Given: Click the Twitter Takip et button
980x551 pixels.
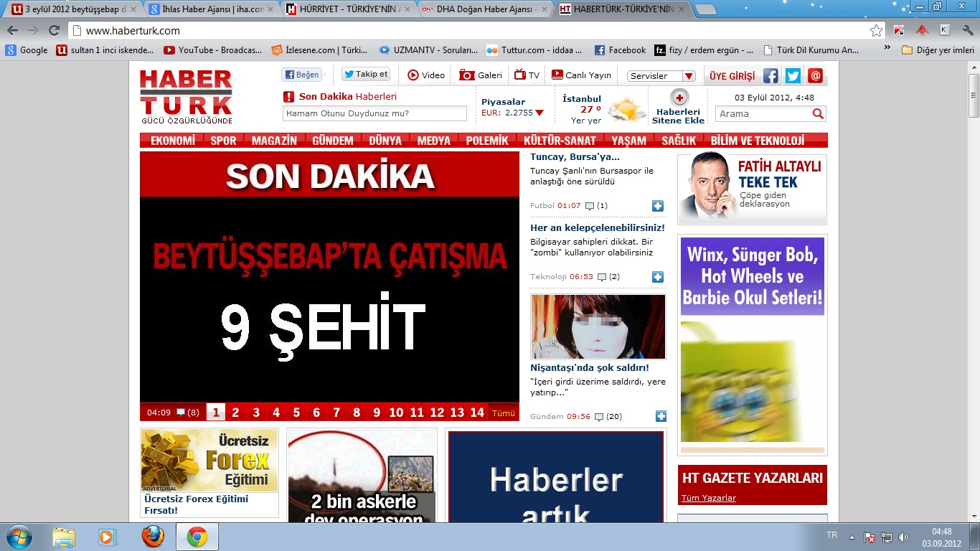Looking at the screenshot, I should pyautogui.click(x=366, y=74).
